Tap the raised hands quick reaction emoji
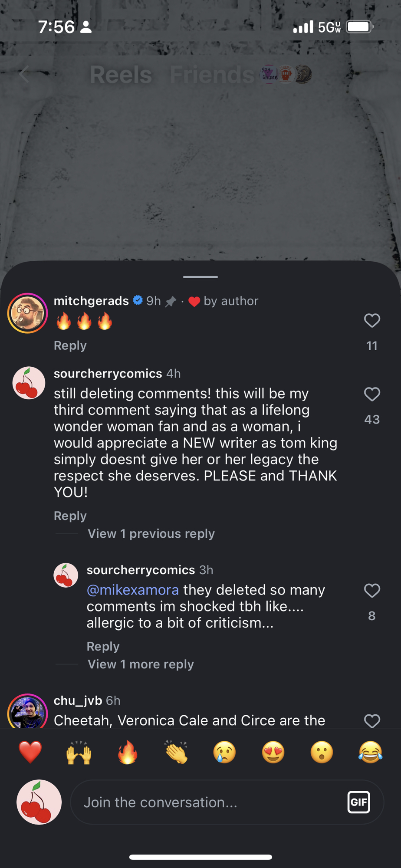 79,752
